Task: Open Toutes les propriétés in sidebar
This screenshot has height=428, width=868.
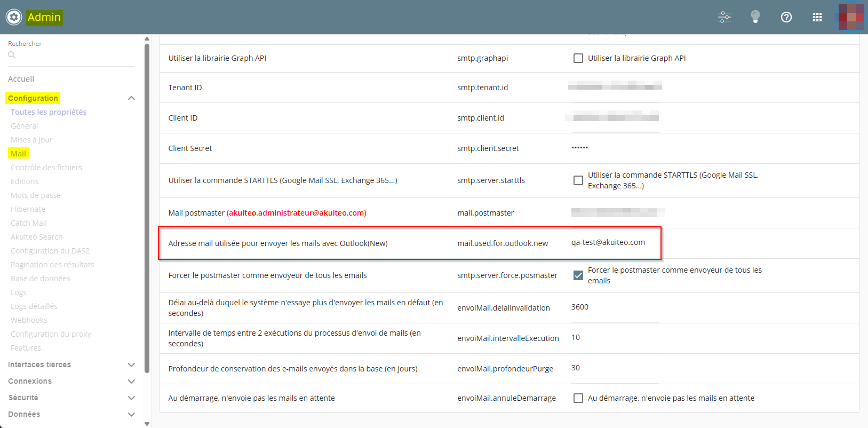Action: click(x=49, y=112)
